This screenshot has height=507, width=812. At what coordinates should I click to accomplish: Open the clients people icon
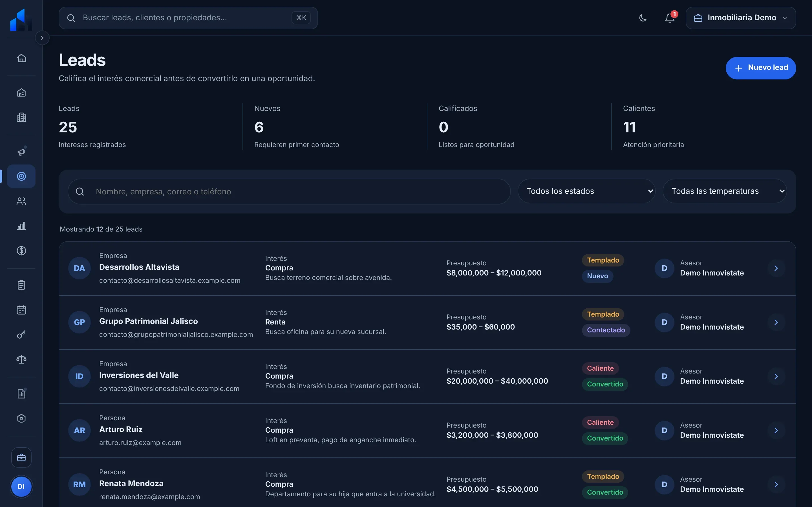21,201
